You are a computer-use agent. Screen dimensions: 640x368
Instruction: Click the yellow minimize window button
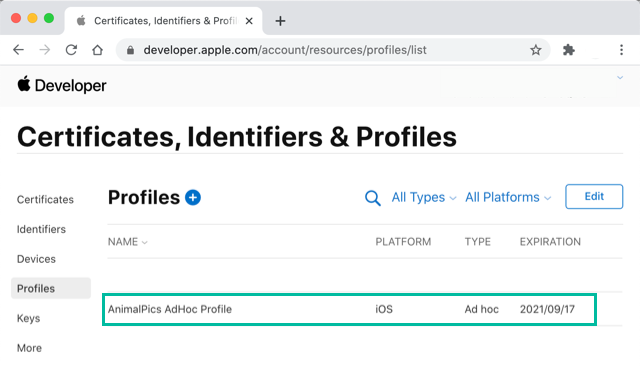tap(32, 18)
